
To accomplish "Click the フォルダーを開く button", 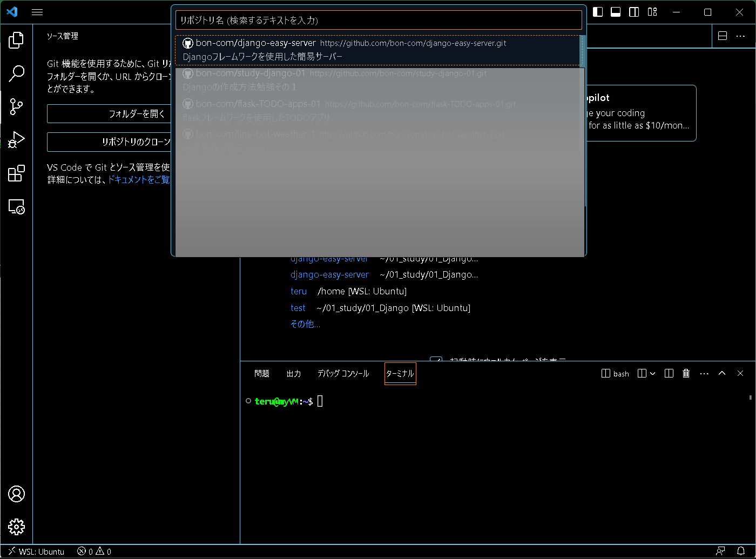I will (x=109, y=114).
